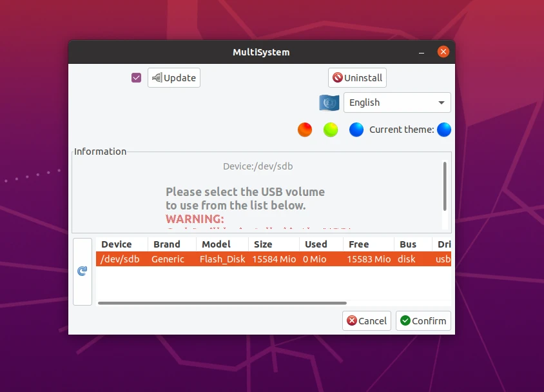Close the MultiSystem window
This screenshot has width=544, height=392.
tap(443, 52)
